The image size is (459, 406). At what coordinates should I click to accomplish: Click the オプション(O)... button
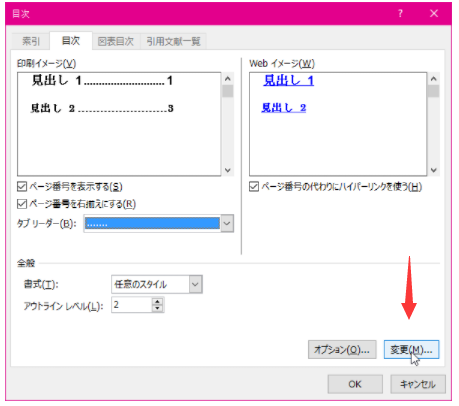coord(342,350)
